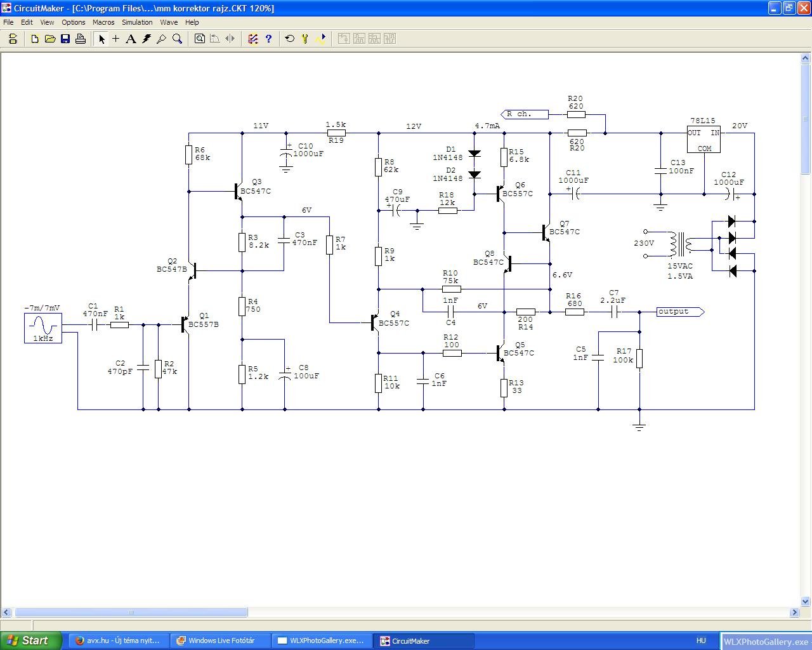Click the Open folder icon
Screen dimensions: 812x650
tap(50, 39)
